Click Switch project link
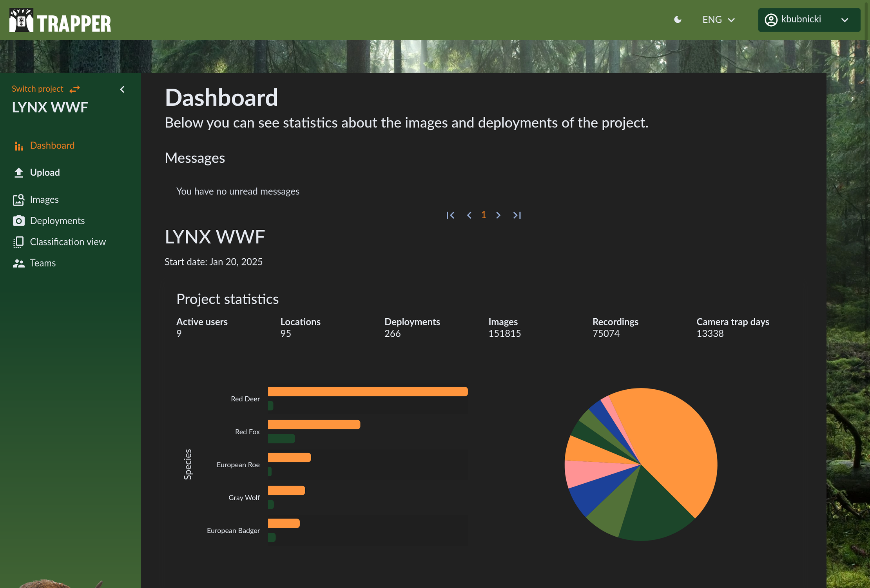Image resolution: width=870 pixels, height=588 pixels. pyautogui.click(x=38, y=89)
